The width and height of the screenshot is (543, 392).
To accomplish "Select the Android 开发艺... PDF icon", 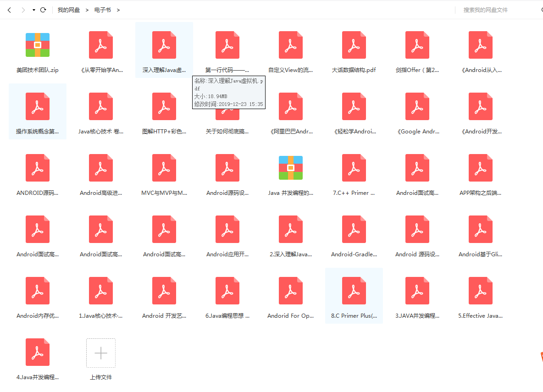I will pyautogui.click(x=164, y=291).
